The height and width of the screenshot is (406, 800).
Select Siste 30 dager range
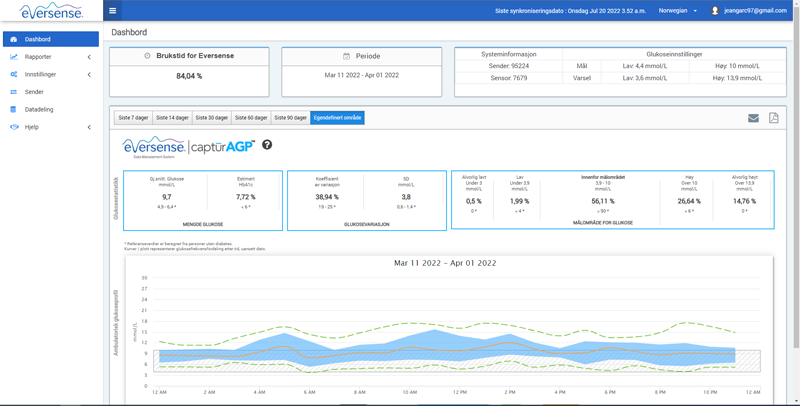tap(212, 118)
